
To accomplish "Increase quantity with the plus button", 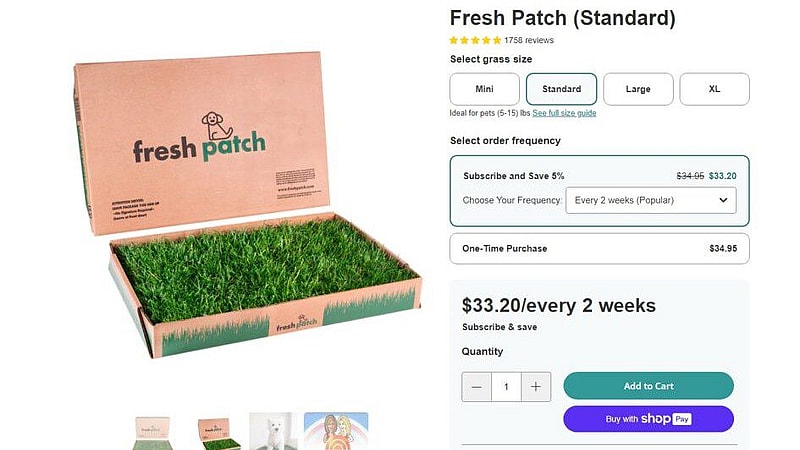I will point(536,387).
